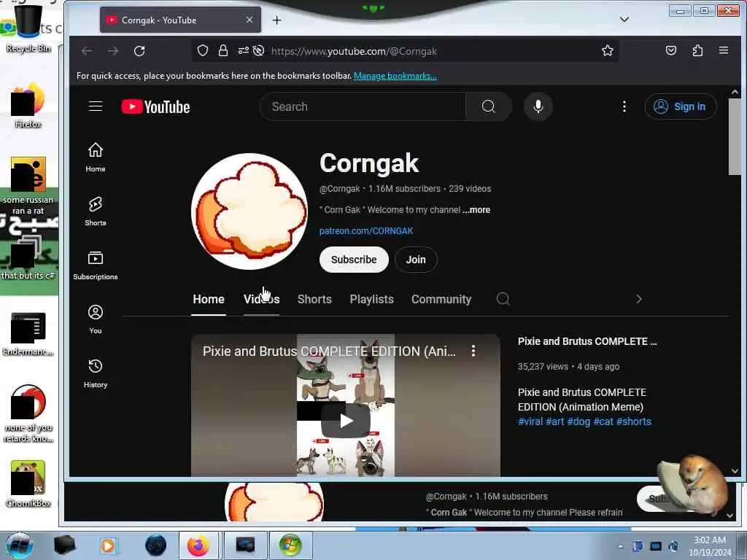Open site permissions icon in address bar
The width and height of the screenshot is (747, 560).
click(x=244, y=51)
